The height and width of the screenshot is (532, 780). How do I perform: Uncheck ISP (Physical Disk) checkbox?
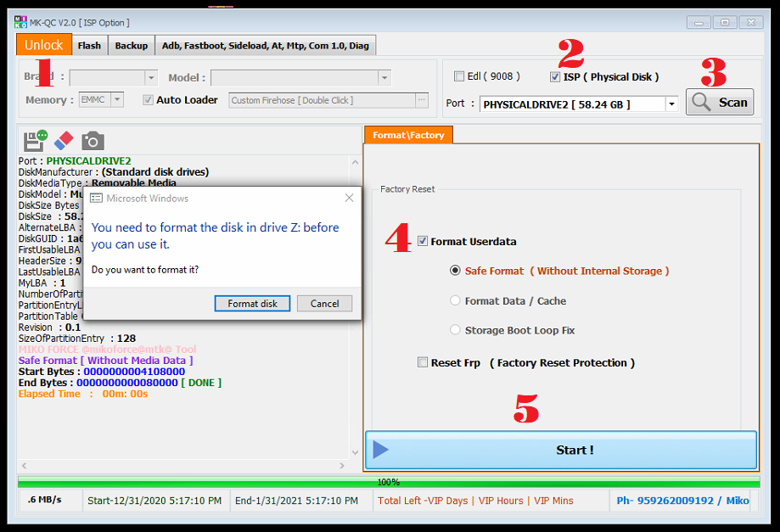click(554, 77)
